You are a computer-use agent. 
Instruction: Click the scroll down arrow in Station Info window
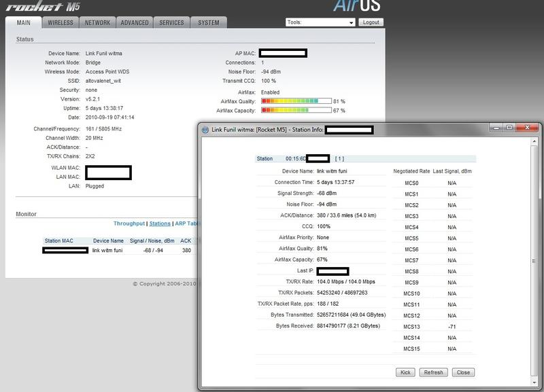coord(534,382)
